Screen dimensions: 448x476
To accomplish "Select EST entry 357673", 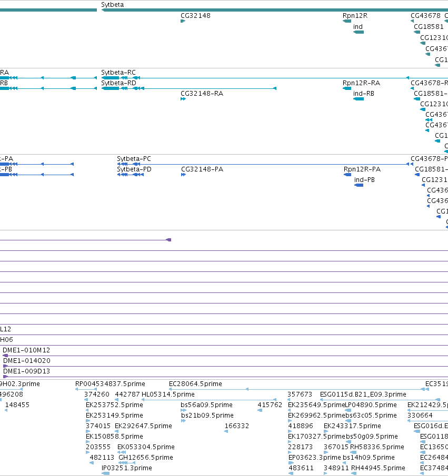I will pyautogui.click(x=300, y=394).
